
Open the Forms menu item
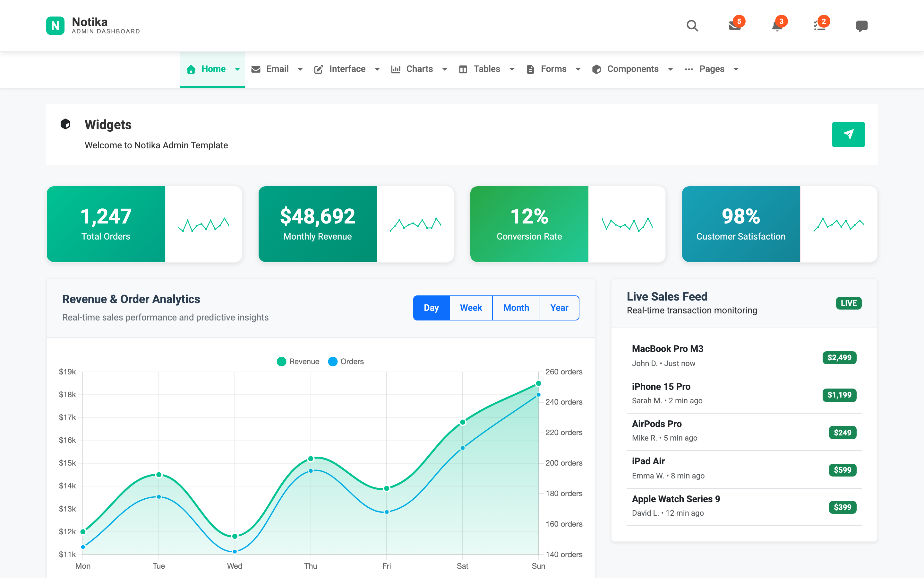[x=553, y=70]
